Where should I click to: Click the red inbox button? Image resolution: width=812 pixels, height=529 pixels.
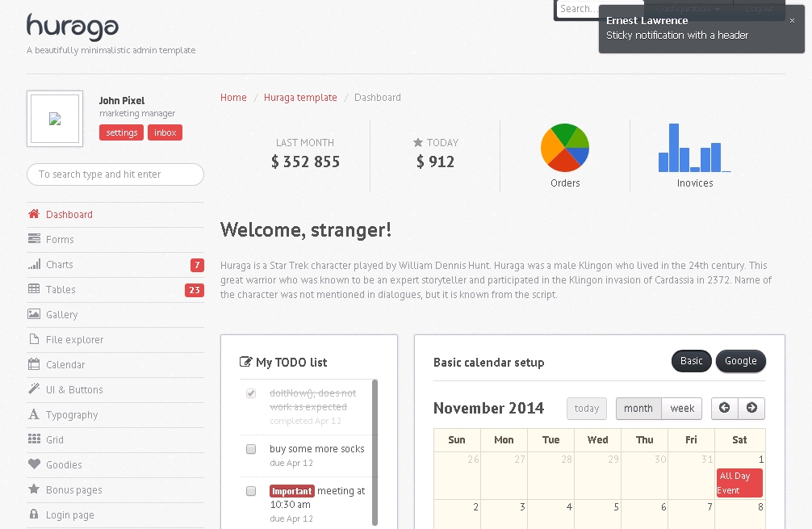click(x=165, y=132)
